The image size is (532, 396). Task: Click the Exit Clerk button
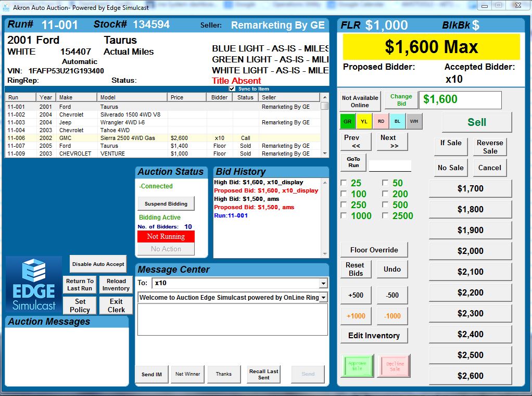click(116, 305)
